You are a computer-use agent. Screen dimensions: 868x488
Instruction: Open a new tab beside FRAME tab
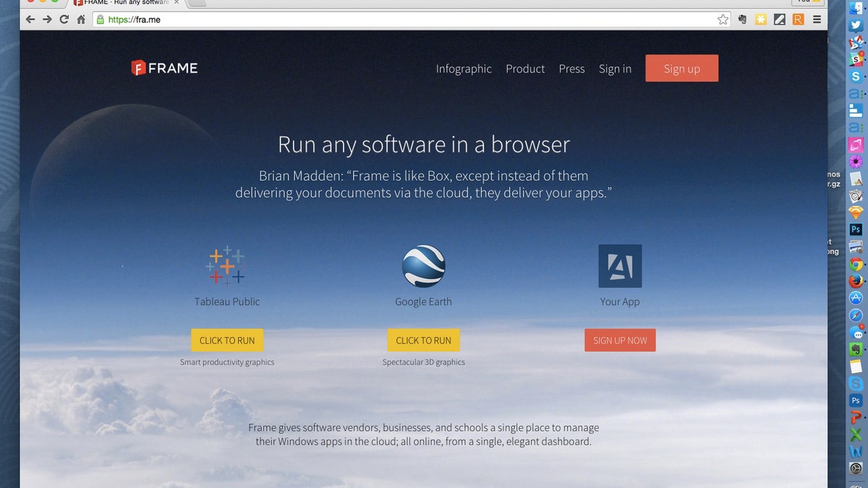pyautogui.click(x=196, y=3)
